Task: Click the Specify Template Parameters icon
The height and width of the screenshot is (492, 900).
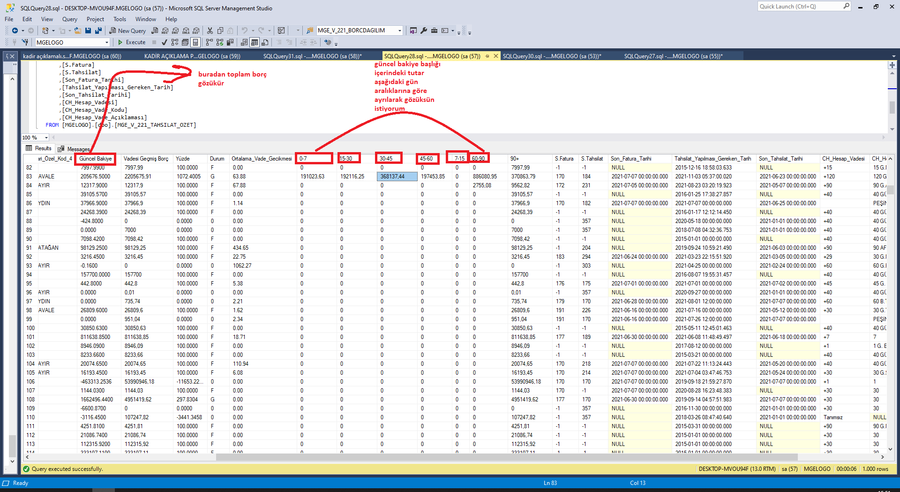Action: point(327,42)
